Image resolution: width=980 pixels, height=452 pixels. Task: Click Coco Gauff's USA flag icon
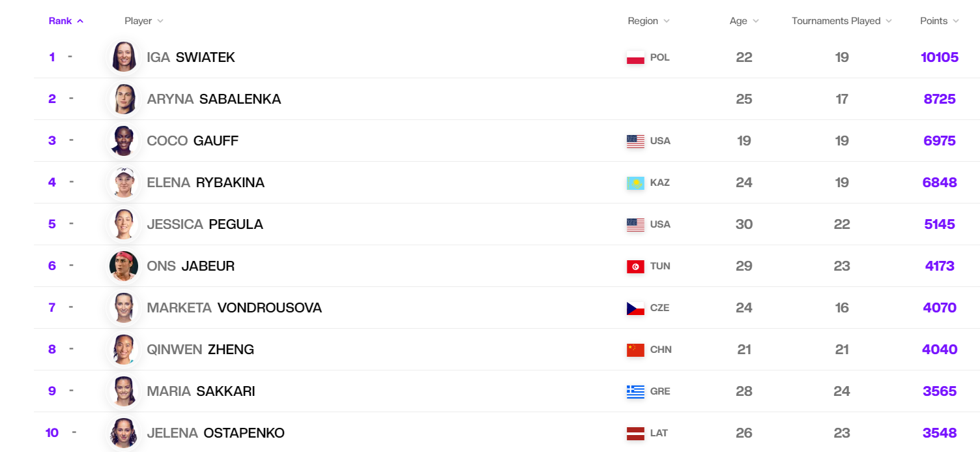[635, 141]
